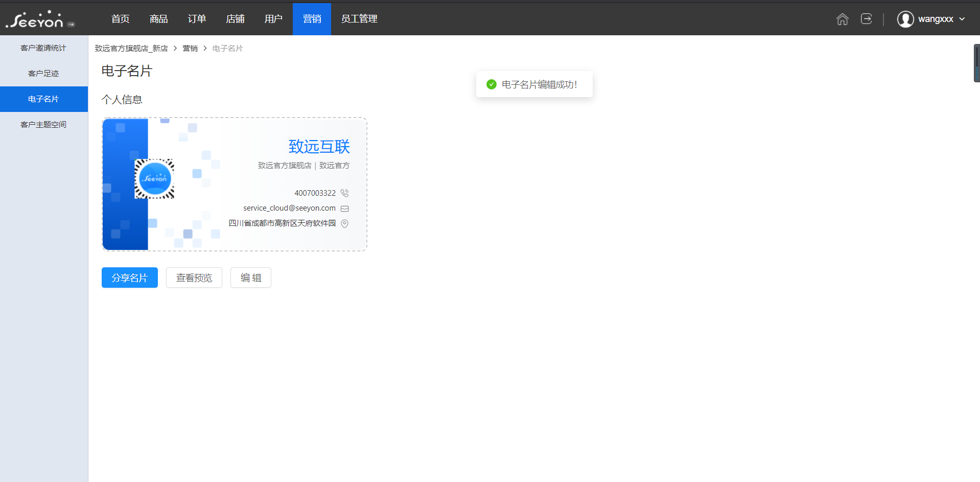Viewport: 980px width, 482px height.
Task: Click the location pin icon on card
Action: coord(345,223)
